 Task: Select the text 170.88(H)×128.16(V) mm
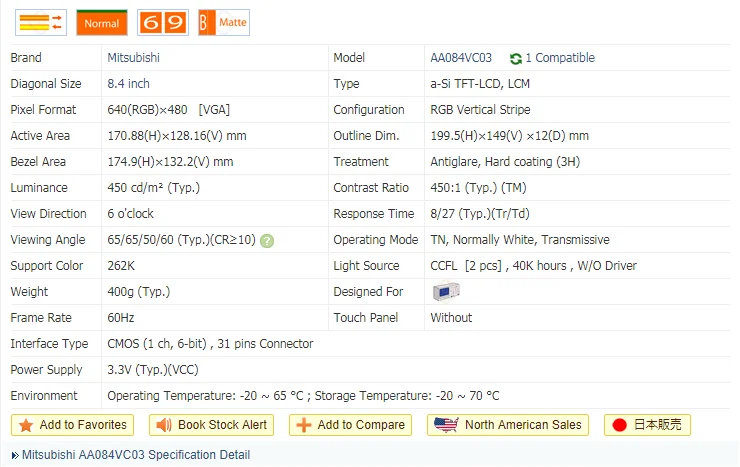pos(177,136)
